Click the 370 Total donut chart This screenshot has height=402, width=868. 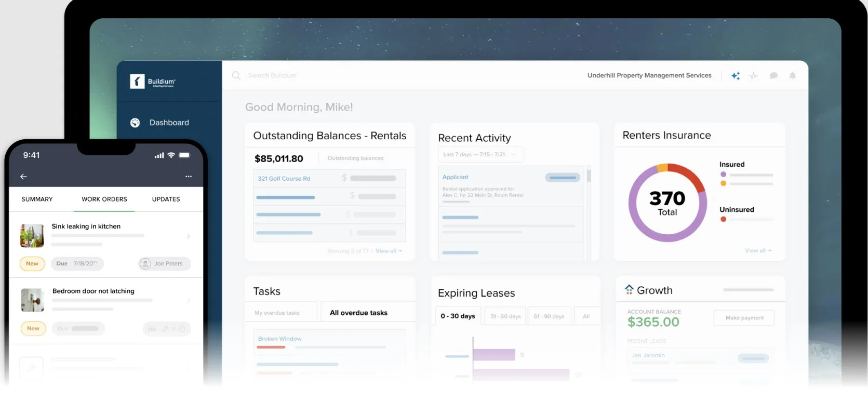[667, 203]
